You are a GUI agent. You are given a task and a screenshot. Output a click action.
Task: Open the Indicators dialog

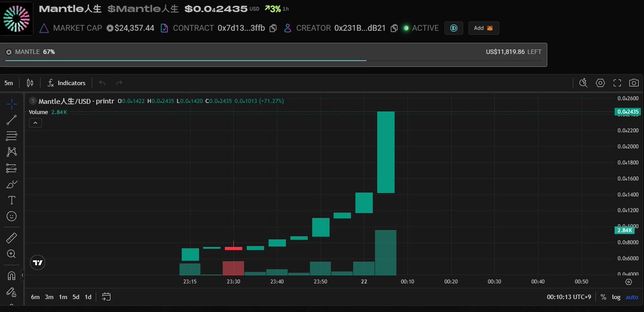click(x=67, y=83)
